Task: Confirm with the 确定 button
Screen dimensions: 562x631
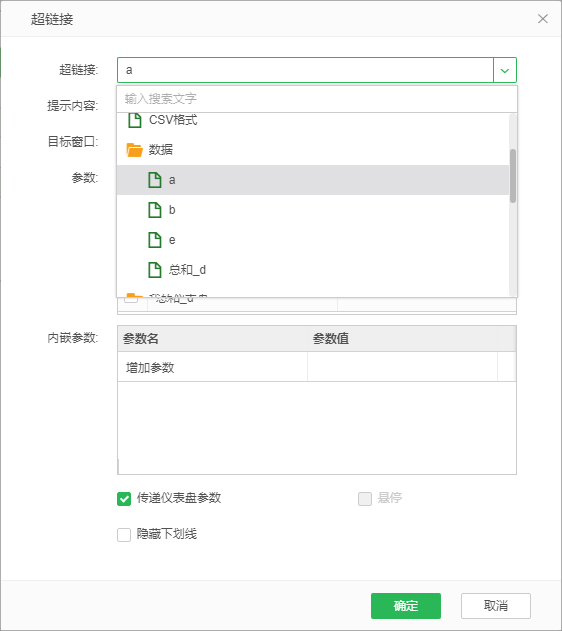Action: (x=406, y=606)
